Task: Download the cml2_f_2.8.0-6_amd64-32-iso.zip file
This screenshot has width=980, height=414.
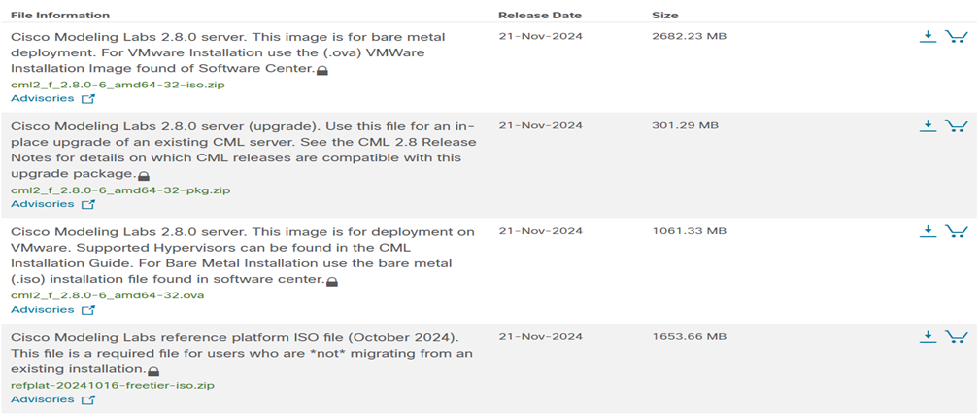Action: (x=929, y=37)
